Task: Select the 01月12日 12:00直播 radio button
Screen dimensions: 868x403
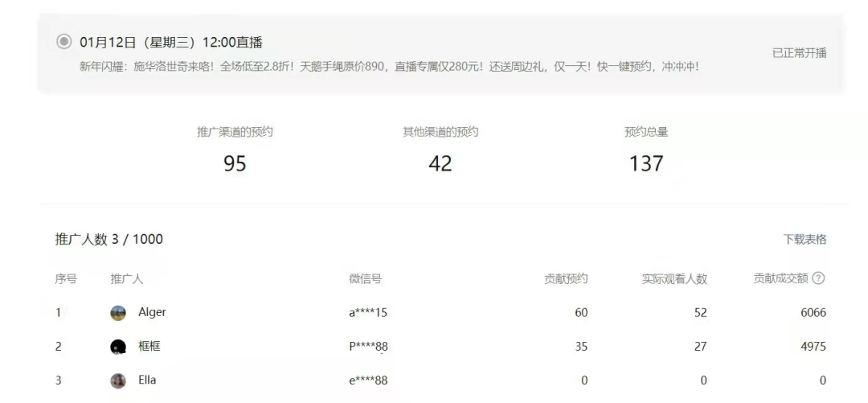Action: pyautogui.click(x=64, y=42)
